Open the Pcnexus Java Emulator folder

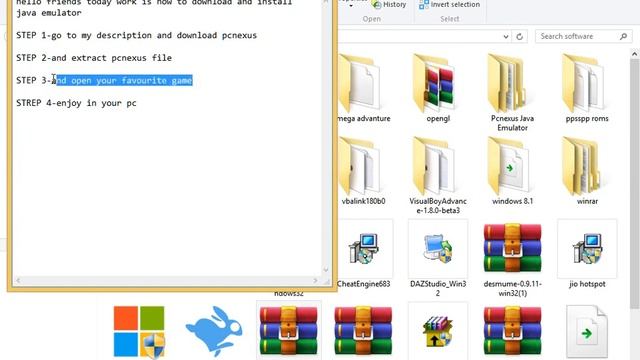pyautogui.click(x=512, y=93)
